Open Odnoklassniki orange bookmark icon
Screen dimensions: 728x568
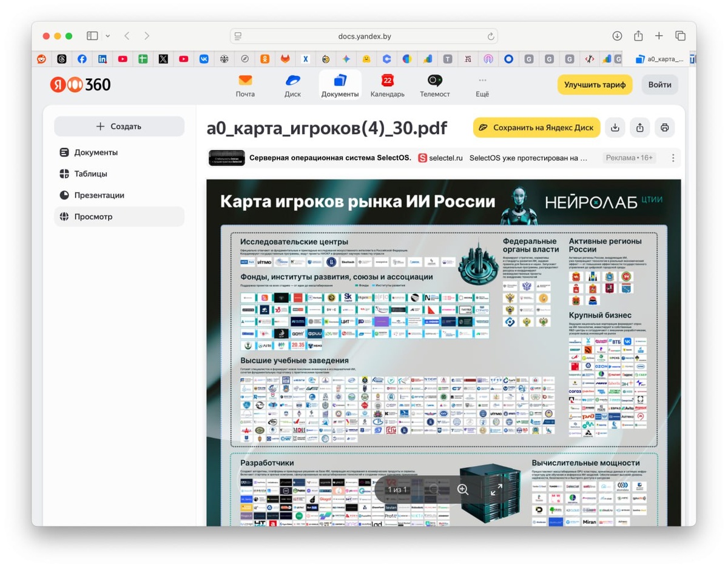(x=265, y=59)
